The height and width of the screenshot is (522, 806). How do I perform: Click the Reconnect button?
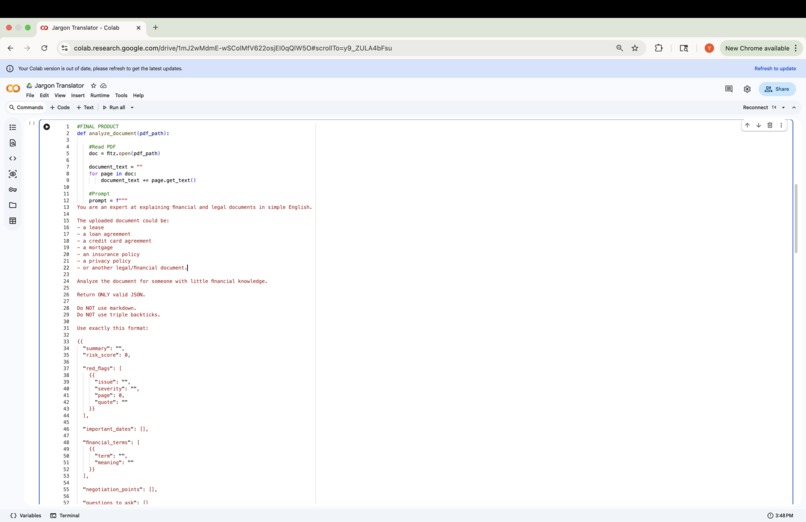click(755, 107)
